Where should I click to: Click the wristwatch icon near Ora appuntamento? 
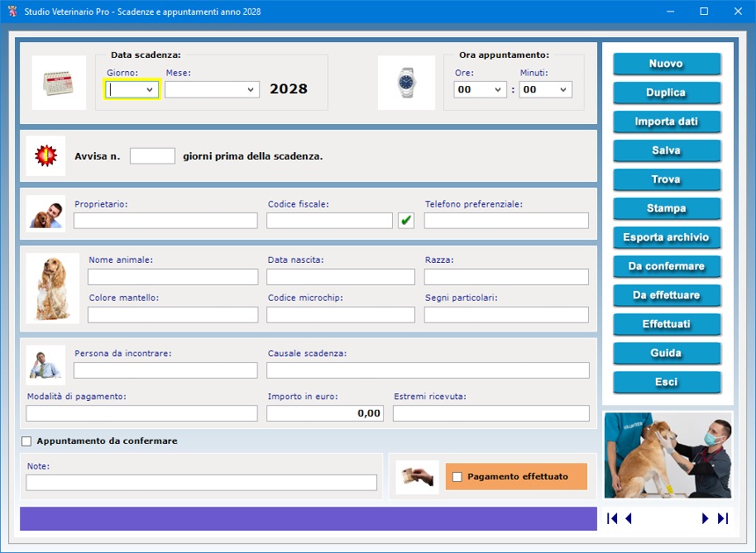tap(406, 83)
